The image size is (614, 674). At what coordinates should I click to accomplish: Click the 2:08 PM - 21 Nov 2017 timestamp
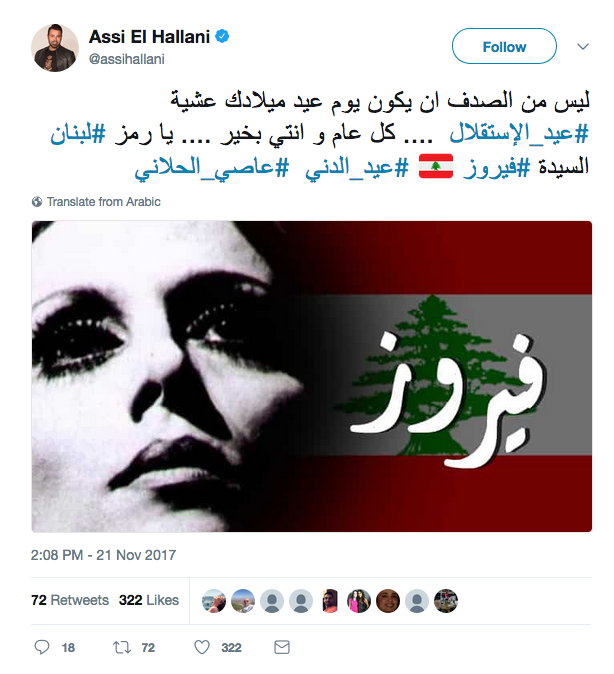103,555
